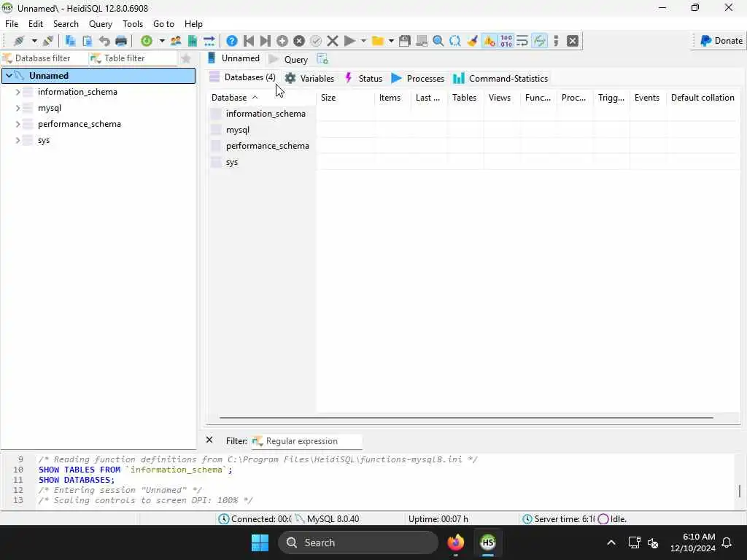Collapse the Unnamed session tree node
Screen dimensions: 747x560
pyautogui.click(x=9, y=75)
